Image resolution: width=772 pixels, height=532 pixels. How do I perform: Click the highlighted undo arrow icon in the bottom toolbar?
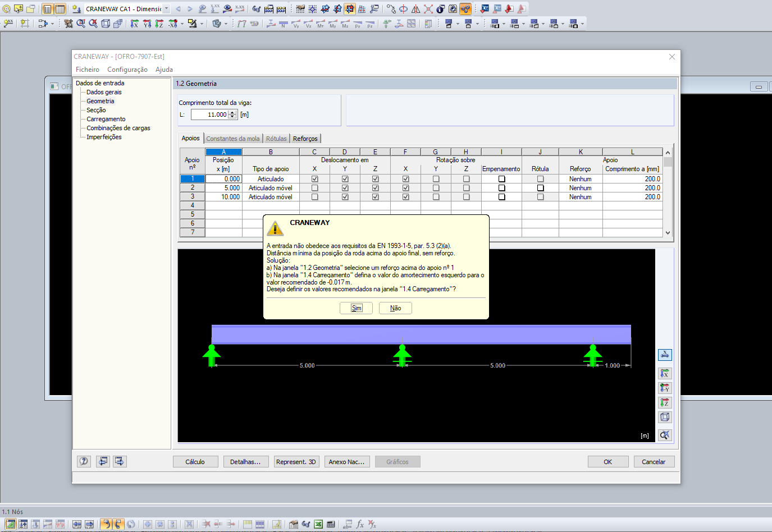(x=106, y=524)
